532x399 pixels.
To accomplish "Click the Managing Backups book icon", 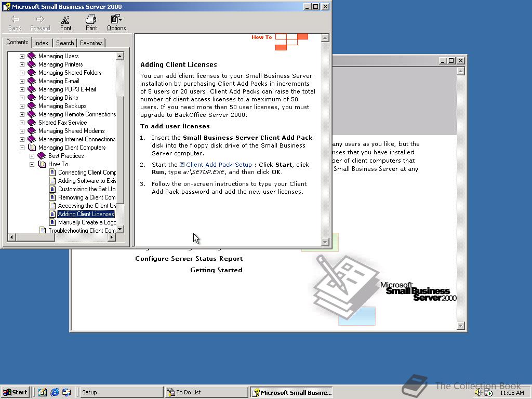I will pyautogui.click(x=32, y=106).
